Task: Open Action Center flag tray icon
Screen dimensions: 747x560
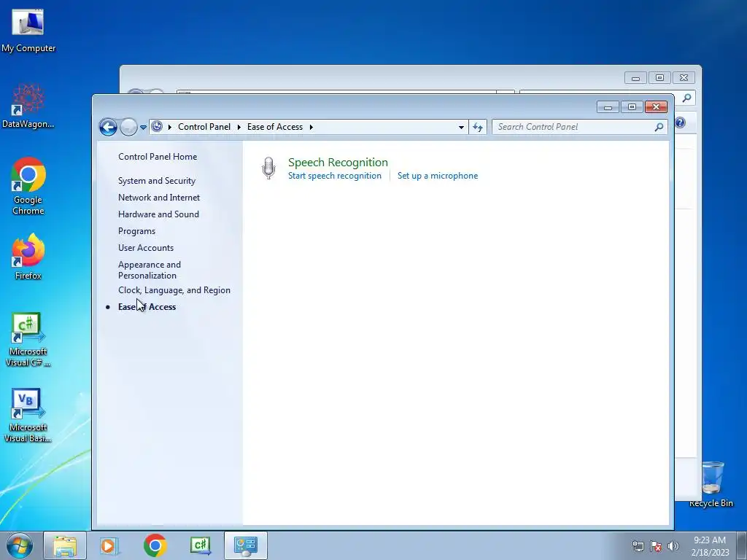Action: point(656,546)
